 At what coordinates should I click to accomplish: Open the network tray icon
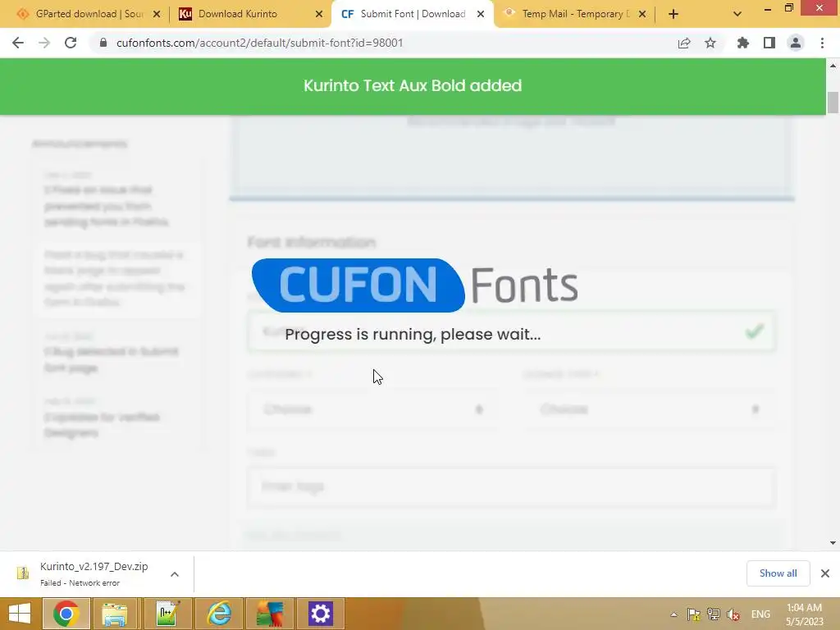[x=714, y=614]
